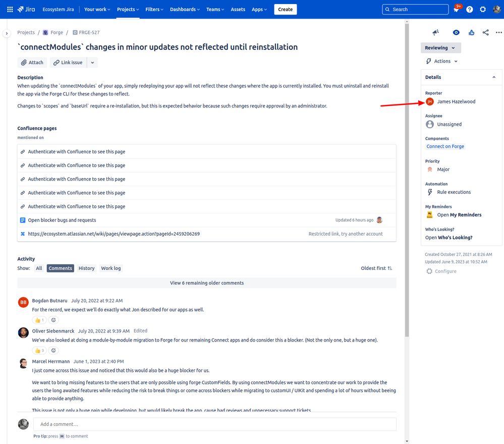Open Assets in top navigation
Image resolution: width=504 pixels, height=444 pixels.
pyautogui.click(x=238, y=9)
